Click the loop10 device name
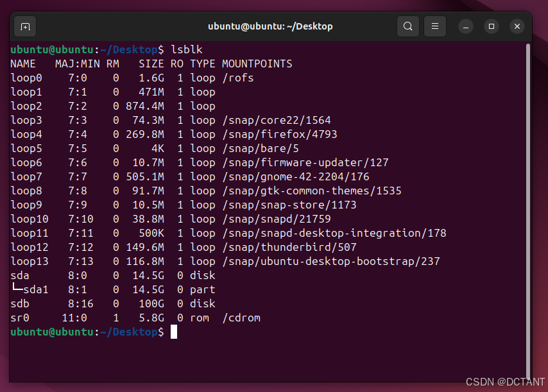The width and height of the screenshot is (548, 392). [30, 219]
